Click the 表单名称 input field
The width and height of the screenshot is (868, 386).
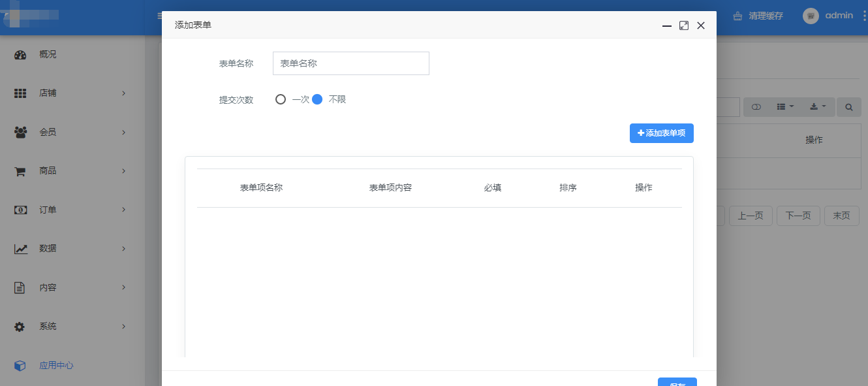pos(350,63)
